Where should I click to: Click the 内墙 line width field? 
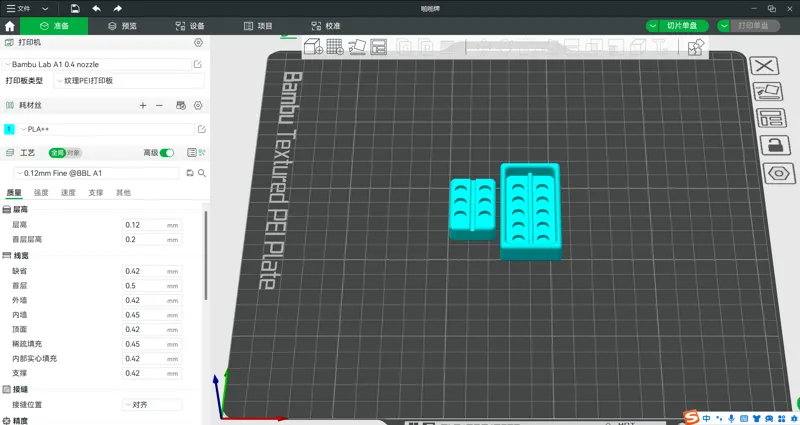point(152,315)
